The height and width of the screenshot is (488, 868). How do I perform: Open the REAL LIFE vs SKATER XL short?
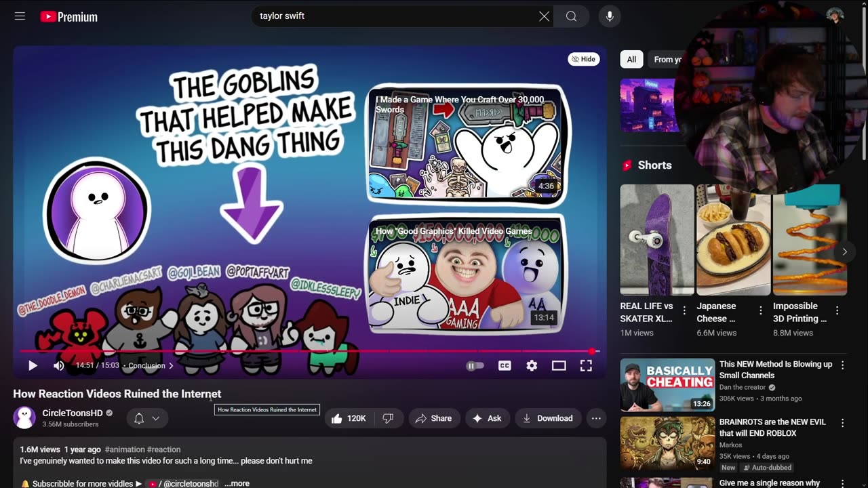657,240
